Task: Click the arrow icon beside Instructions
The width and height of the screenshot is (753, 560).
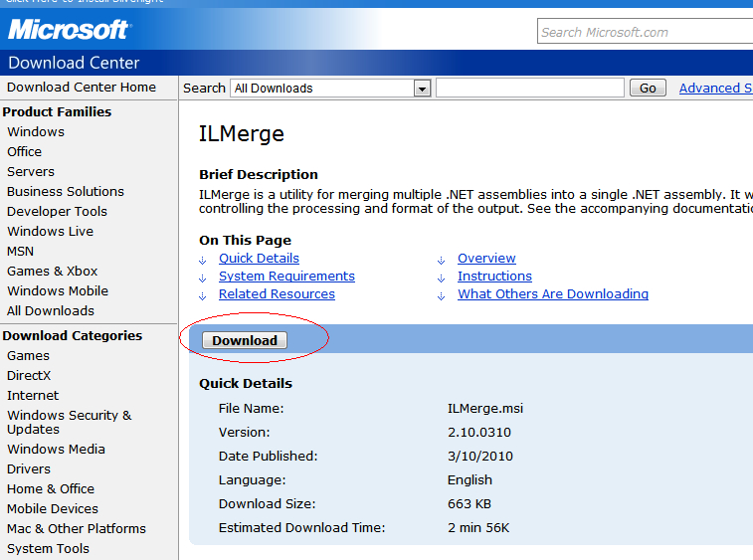Action: [442, 279]
